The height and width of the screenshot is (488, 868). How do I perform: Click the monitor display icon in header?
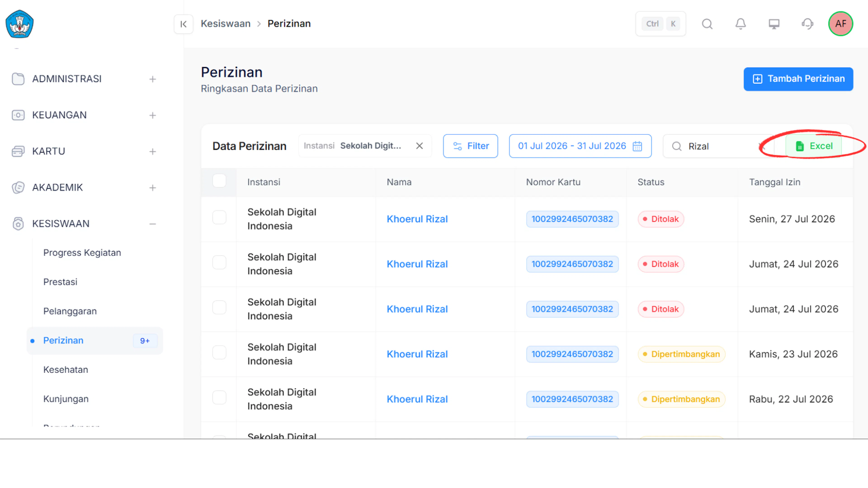tap(774, 24)
